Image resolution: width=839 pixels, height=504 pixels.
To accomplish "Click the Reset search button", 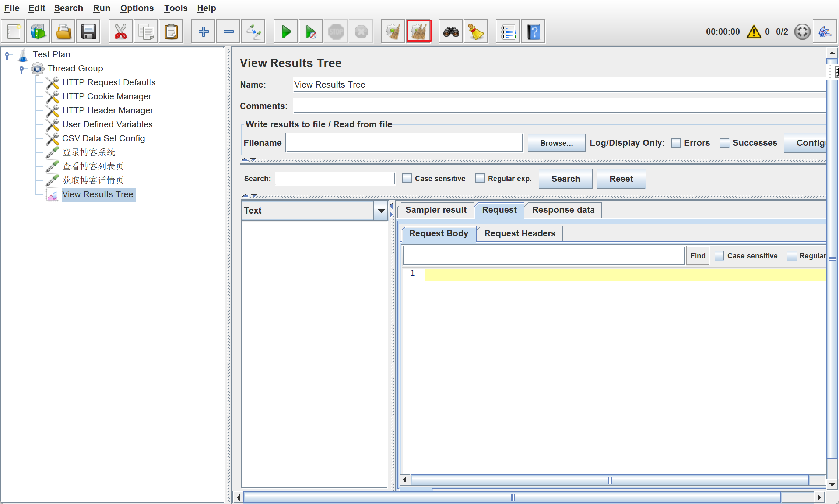I will coord(621,179).
